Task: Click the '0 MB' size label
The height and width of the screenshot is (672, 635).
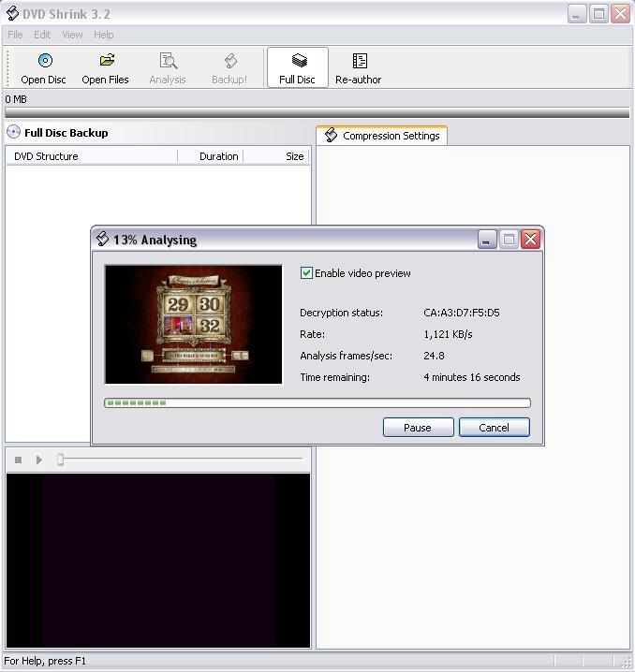Action: pos(16,99)
